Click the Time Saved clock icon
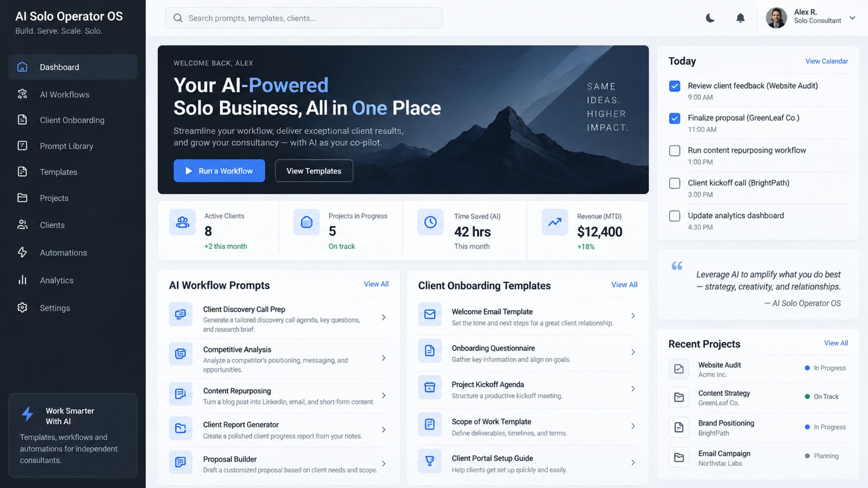Image resolution: width=868 pixels, height=488 pixels. pyautogui.click(x=430, y=222)
